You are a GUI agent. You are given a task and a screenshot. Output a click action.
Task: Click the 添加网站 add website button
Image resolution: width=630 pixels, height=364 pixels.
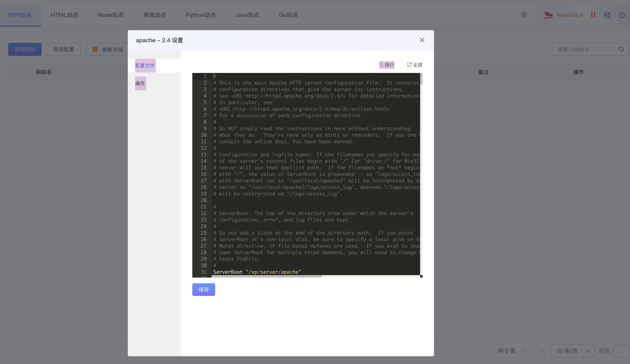click(x=25, y=50)
